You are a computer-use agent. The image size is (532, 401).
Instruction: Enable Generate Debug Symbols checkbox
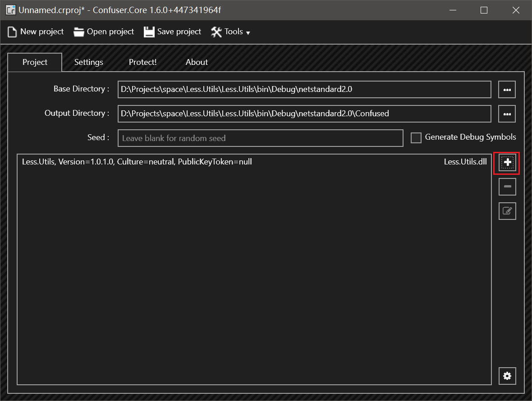tap(416, 137)
